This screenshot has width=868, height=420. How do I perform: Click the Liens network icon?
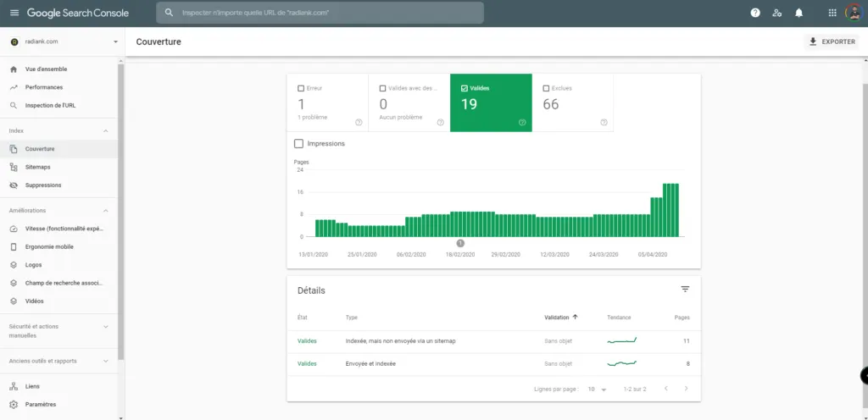coord(14,386)
